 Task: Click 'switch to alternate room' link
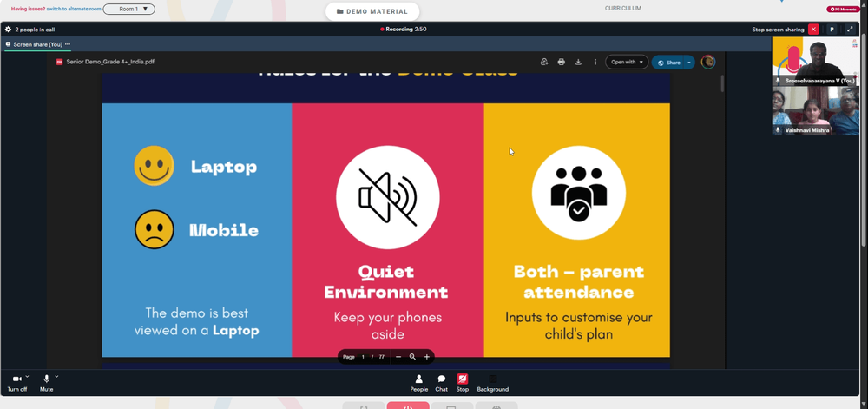coord(73,9)
